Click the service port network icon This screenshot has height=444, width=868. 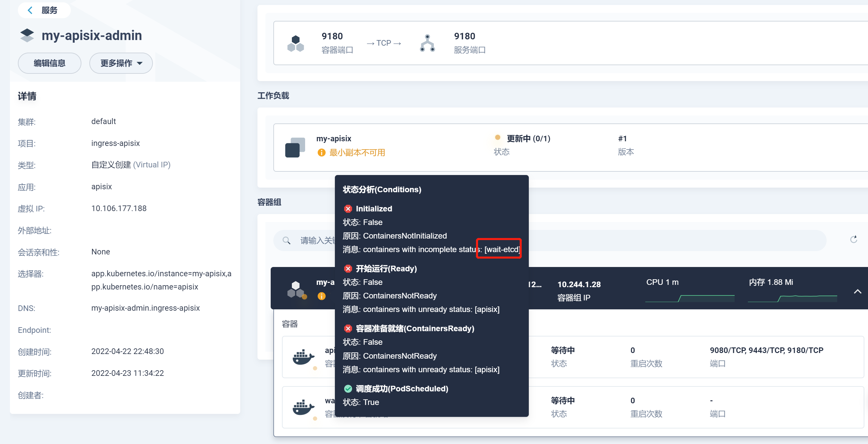click(427, 43)
